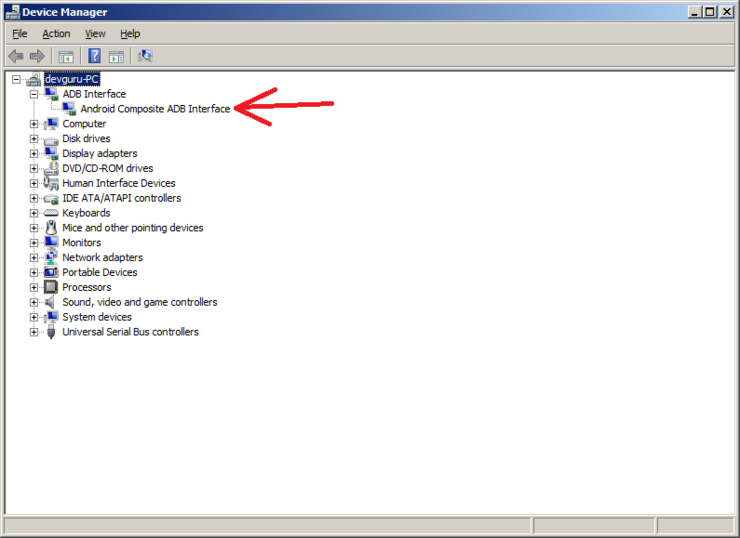
Task: Select Sound, video and game controllers
Action: [x=140, y=302]
